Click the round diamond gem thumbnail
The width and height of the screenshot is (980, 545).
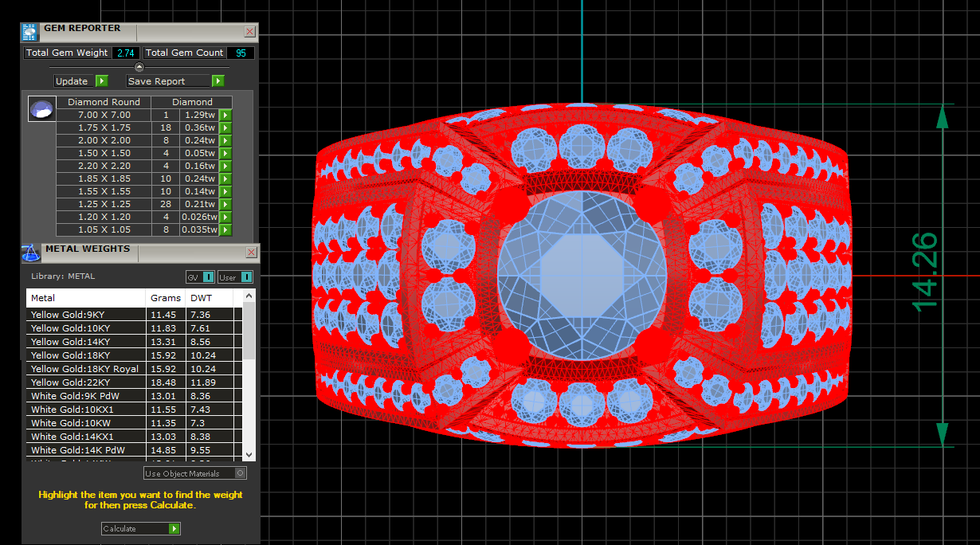(x=41, y=108)
